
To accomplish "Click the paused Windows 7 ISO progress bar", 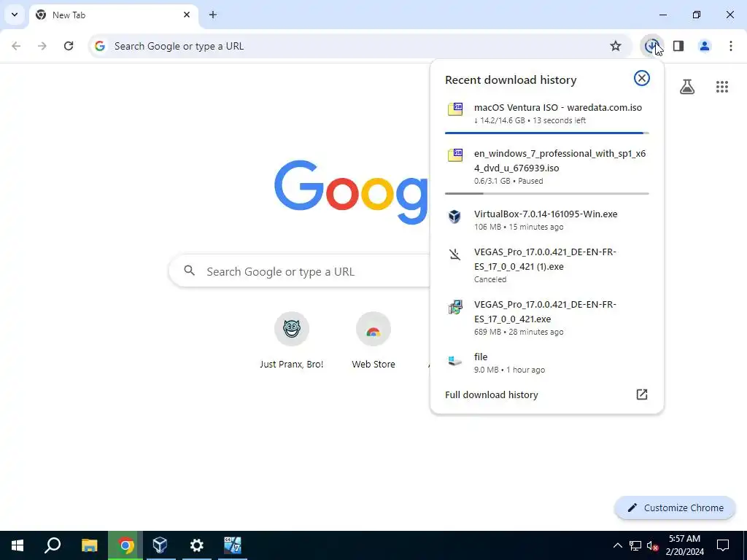I will [x=547, y=193].
